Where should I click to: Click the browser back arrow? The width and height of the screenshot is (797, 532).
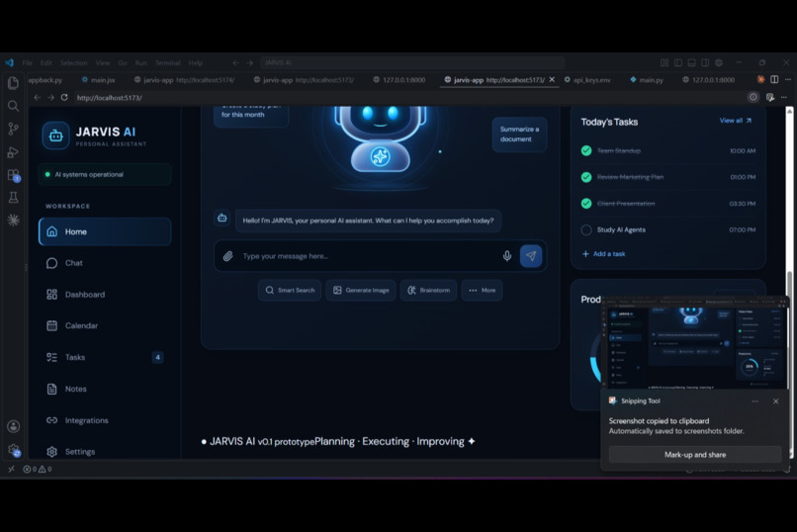(x=37, y=98)
